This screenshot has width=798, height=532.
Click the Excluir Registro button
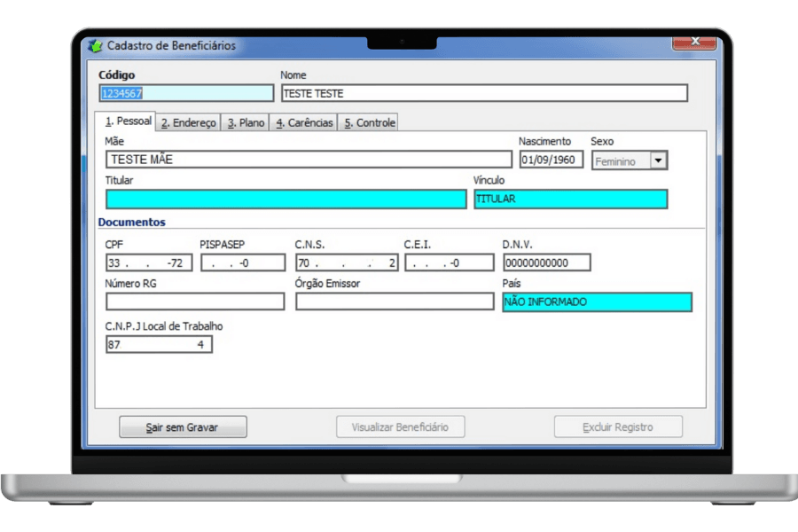[618, 427]
